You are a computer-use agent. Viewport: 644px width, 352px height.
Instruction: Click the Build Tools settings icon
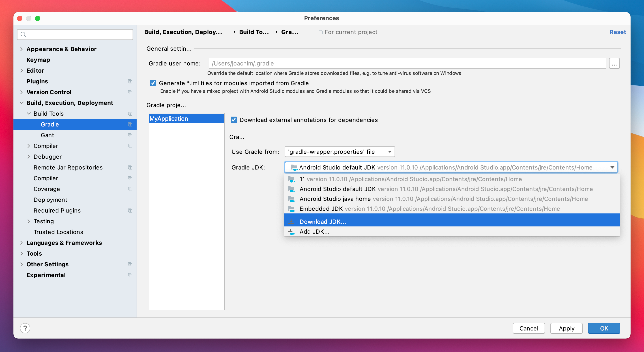tap(130, 114)
